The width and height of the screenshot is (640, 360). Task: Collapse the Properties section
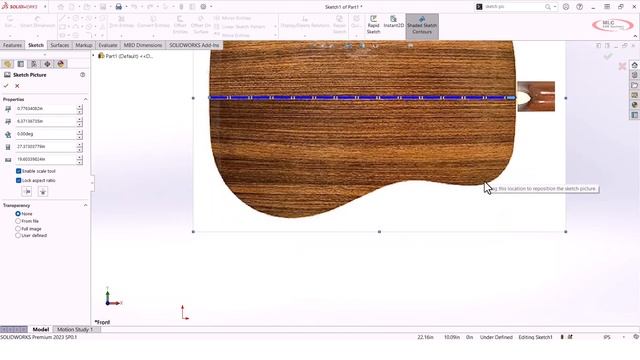point(85,99)
